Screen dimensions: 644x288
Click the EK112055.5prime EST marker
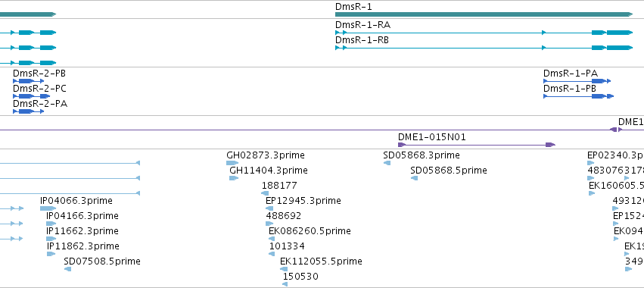[284, 269]
